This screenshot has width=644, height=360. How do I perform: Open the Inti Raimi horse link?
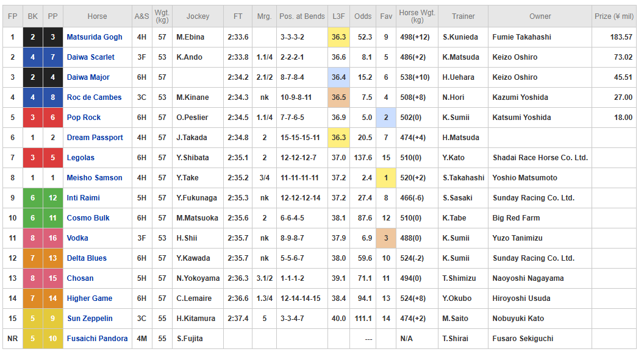tap(84, 197)
